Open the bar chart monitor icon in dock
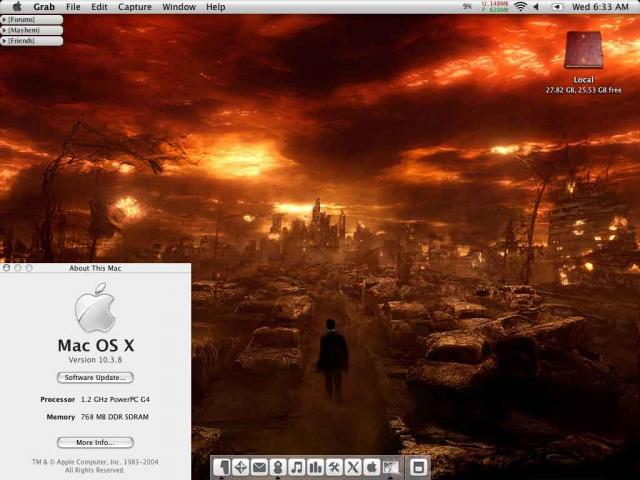The width and height of the screenshot is (640, 480). [316, 467]
